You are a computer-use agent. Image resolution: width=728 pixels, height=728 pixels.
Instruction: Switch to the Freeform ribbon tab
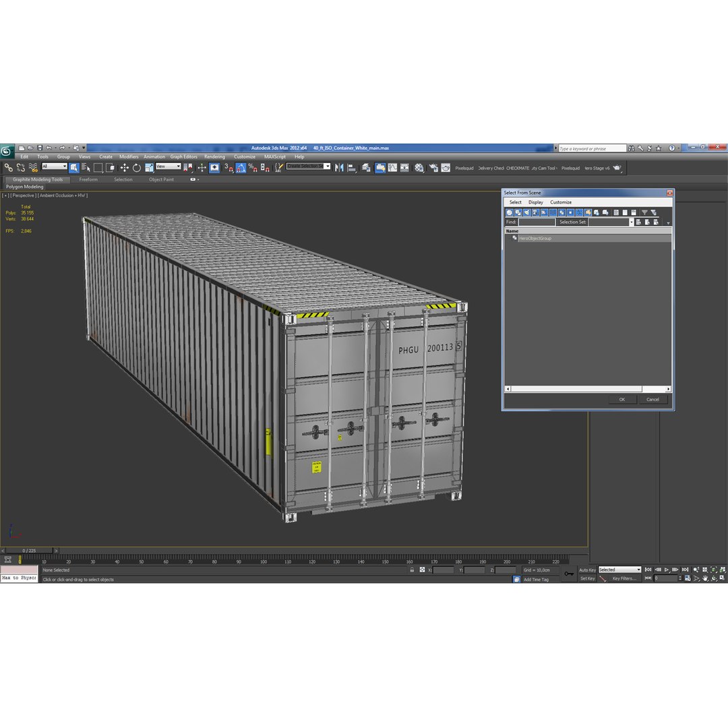point(88,180)
